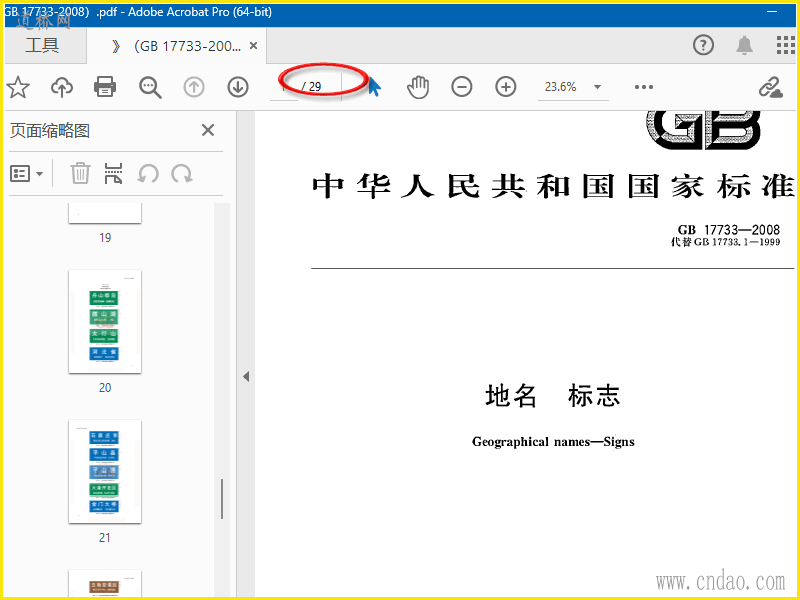Upload the file to cloud storage
Screen dimensions: 800x600
pos(62,87)
